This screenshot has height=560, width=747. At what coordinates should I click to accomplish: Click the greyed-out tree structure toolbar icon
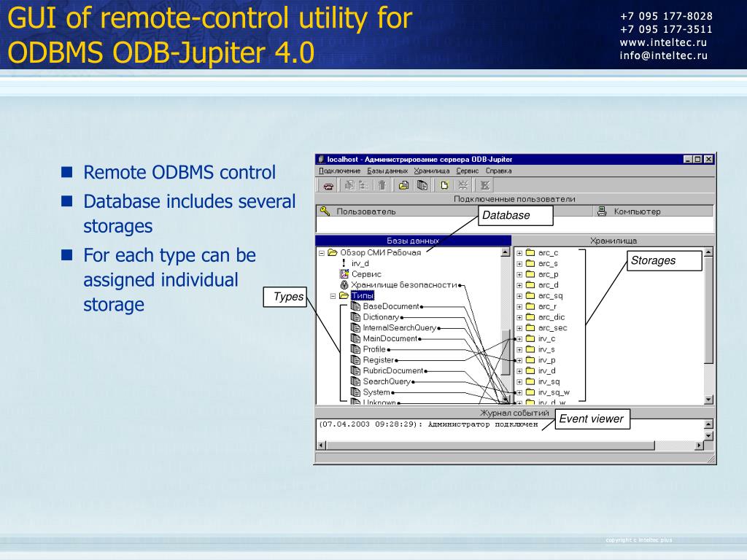pos(363,185)
